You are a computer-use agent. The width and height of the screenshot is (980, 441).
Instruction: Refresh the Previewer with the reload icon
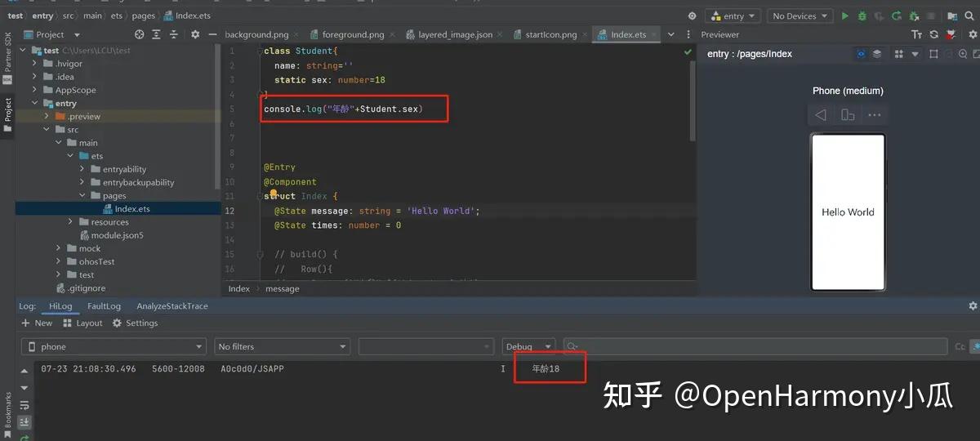point(933,34)
